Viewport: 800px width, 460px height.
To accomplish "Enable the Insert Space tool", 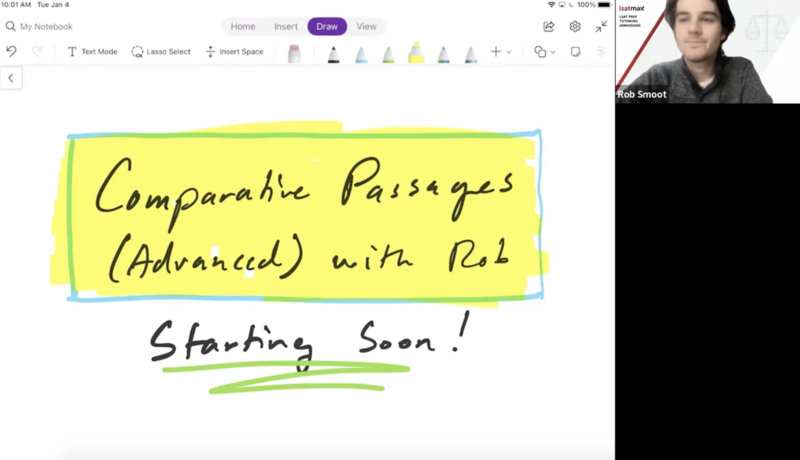I will pos(234,52).
